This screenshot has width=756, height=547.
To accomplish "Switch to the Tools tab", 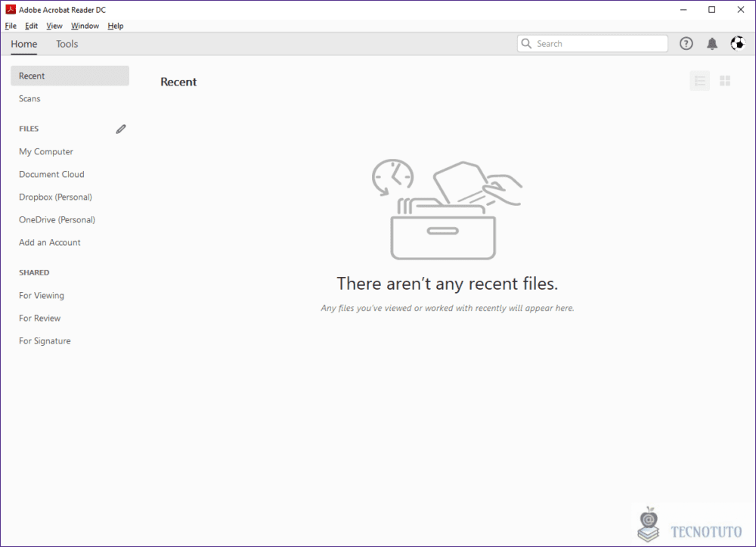I will click(67, 44).
